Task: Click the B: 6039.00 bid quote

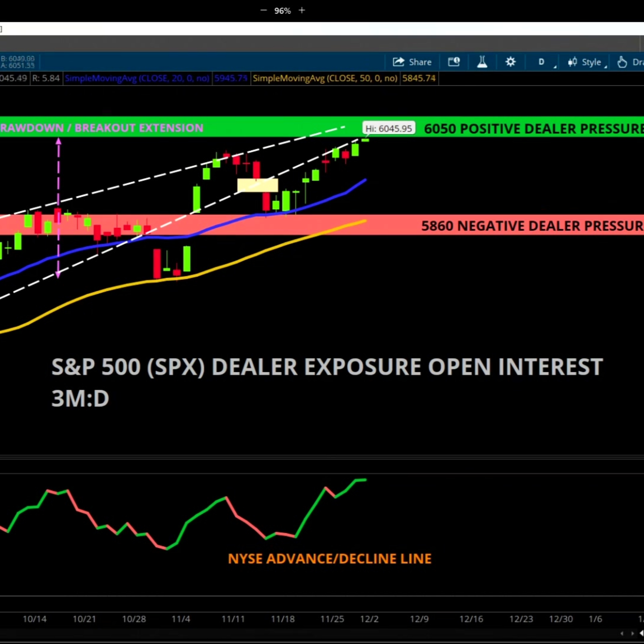Action: pos(18,59)
